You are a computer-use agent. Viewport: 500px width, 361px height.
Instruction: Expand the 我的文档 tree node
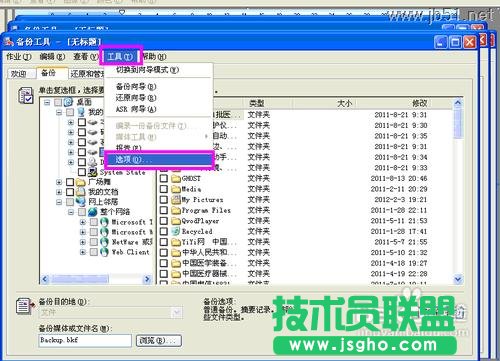coord(59,192)
